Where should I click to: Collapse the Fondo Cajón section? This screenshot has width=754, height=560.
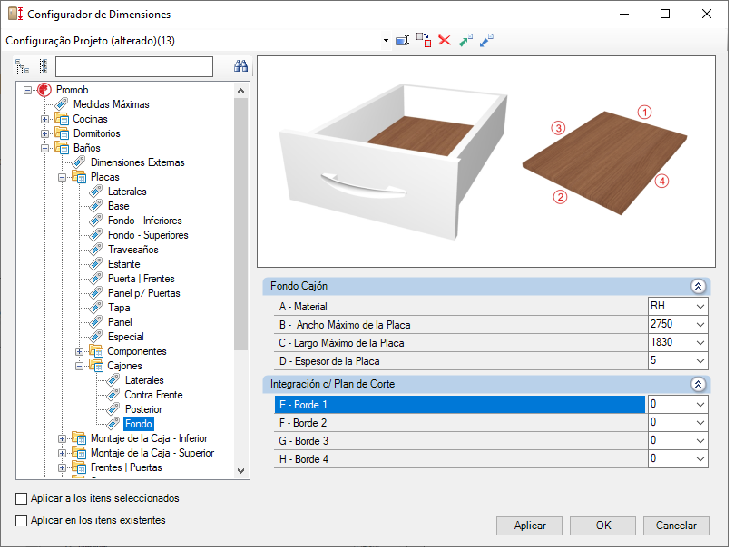tap(699, 286)
